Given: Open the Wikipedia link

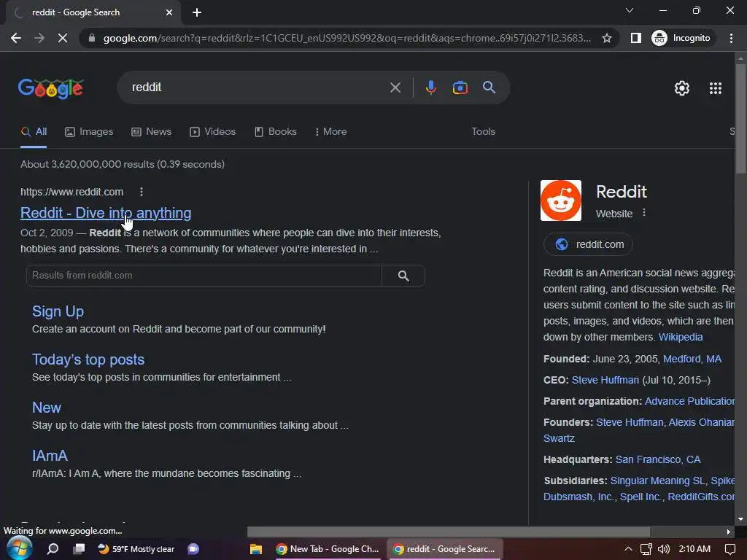Looking at the screenshot, I should pos(681,337).
